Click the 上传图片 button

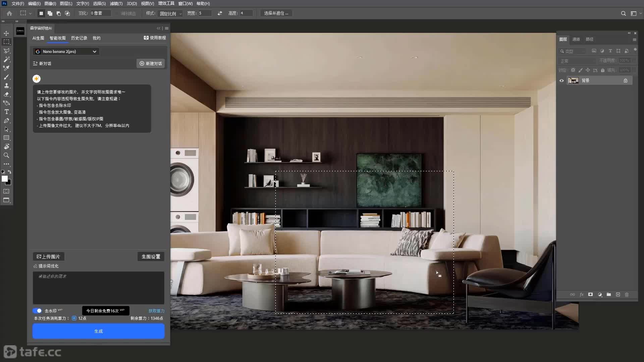point(49,256)
